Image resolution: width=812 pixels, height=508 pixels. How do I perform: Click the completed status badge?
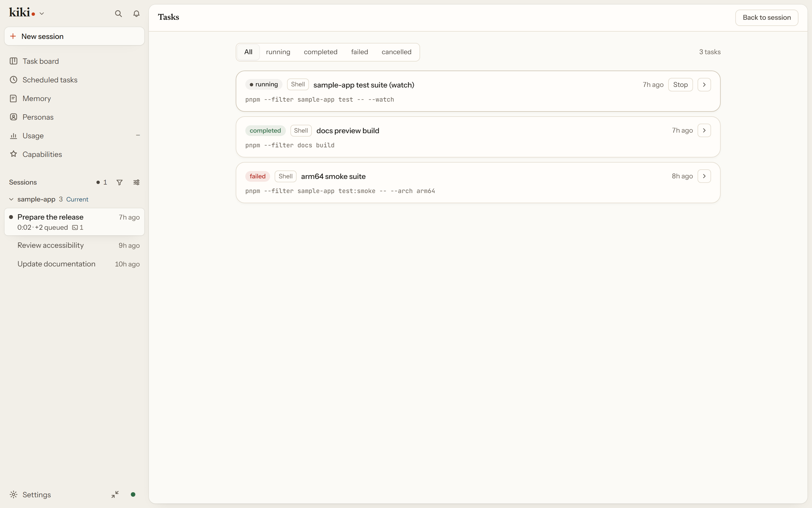pos(265,131)
